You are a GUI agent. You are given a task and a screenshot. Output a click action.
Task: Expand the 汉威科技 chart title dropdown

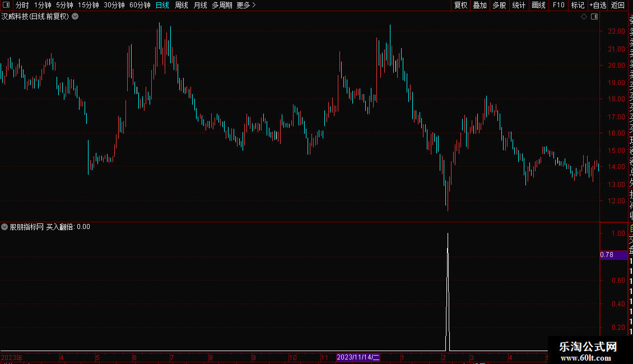point(75,17)
